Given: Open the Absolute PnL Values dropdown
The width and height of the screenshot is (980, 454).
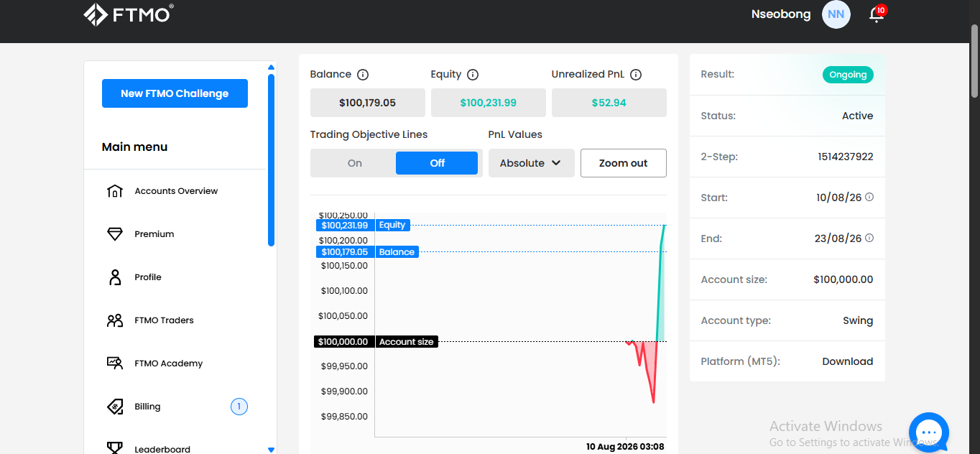Looking at the screenshot, I should [532, 163].
